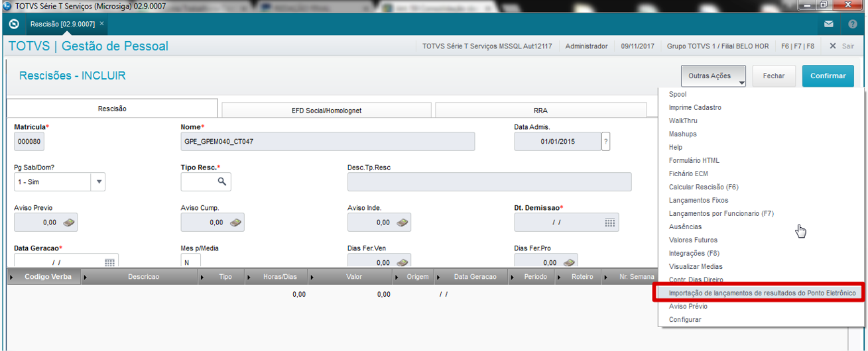Screen dimensions: 868x351
Task: Open calendar picker for Dt. Demissao
Action: (609, 223)
